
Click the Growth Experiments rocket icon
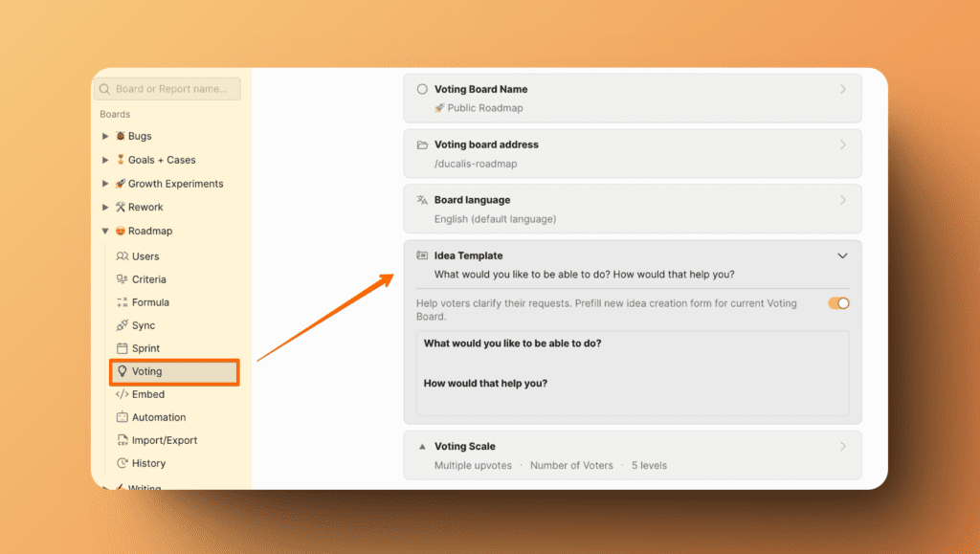119,183
